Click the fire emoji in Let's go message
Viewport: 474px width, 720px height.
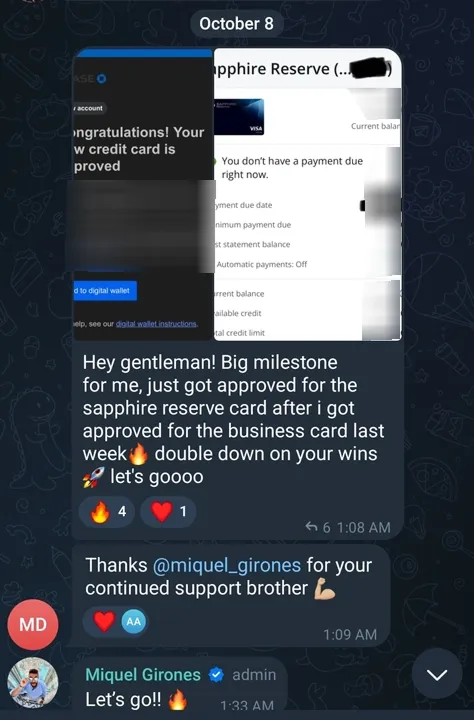(178, 700)
